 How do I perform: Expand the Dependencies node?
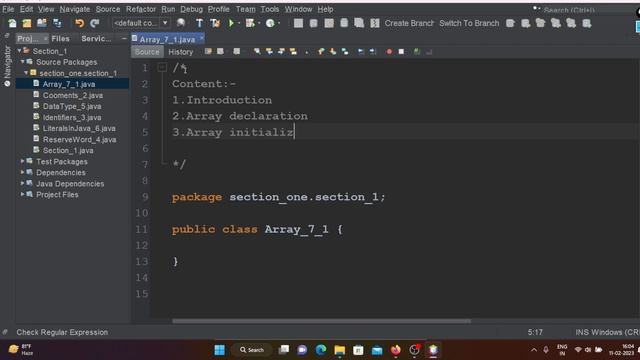22,172
